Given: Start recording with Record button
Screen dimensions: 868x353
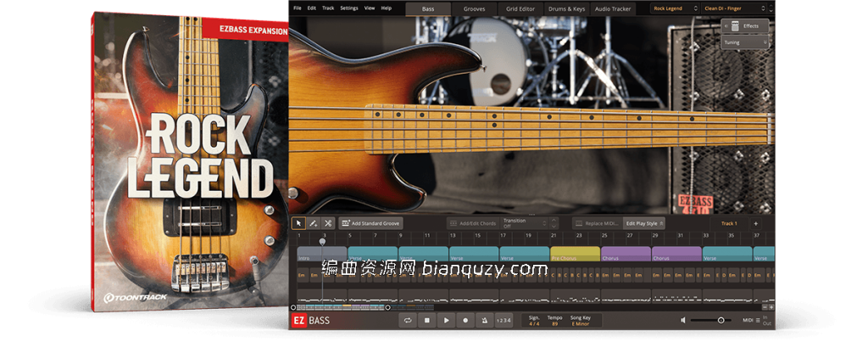Looking at the screenshot, I should (465, 320).
